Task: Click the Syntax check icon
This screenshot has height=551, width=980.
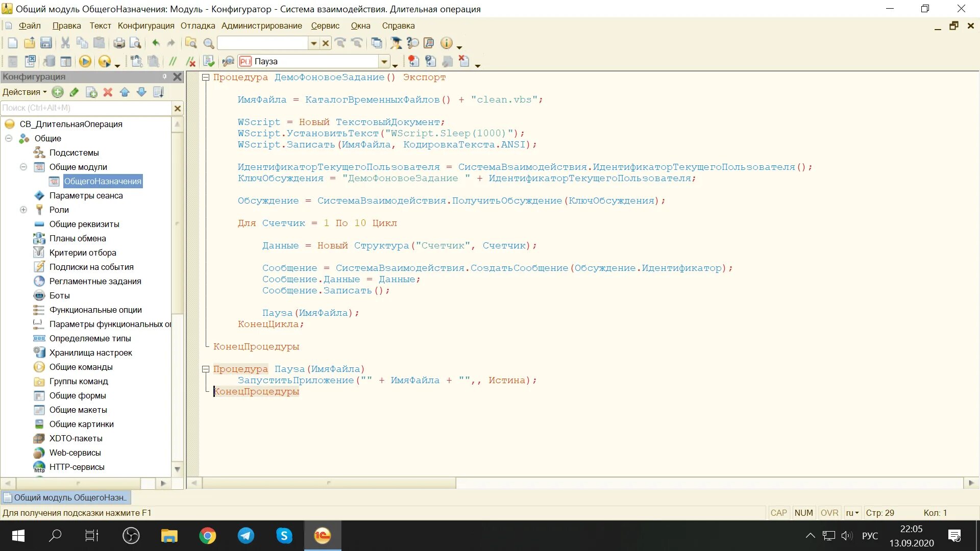Action: [209, 62]
